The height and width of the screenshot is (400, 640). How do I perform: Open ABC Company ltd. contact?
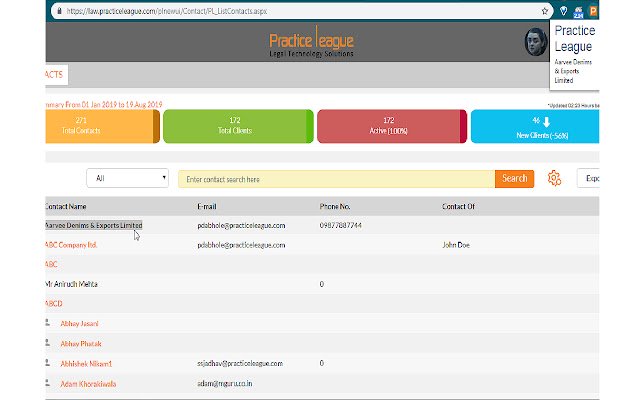coord(71,245)
